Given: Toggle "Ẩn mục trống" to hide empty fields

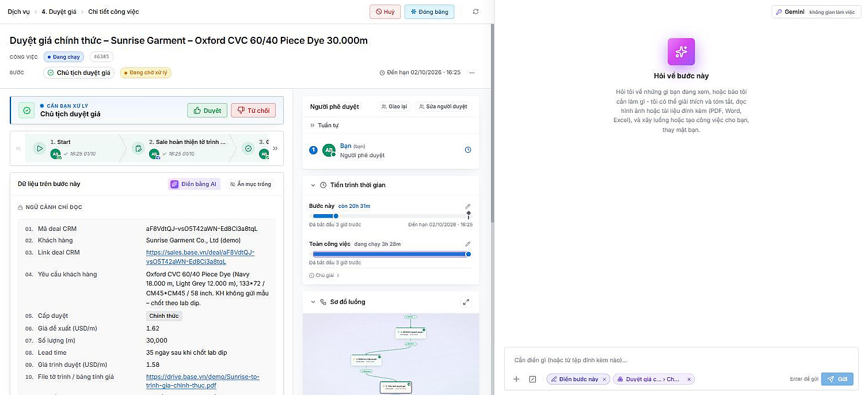Looking at the screenshot, I should click(x=250, y=184).
